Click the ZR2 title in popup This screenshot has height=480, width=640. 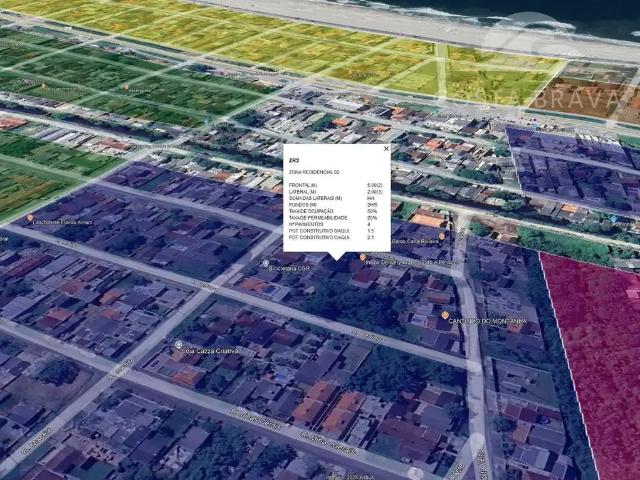pyautogui.click(x=293, y=159)
